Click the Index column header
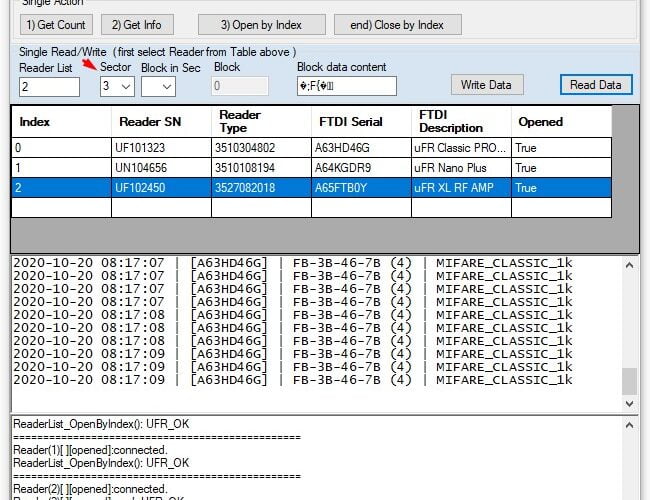 tap(61, 122)
